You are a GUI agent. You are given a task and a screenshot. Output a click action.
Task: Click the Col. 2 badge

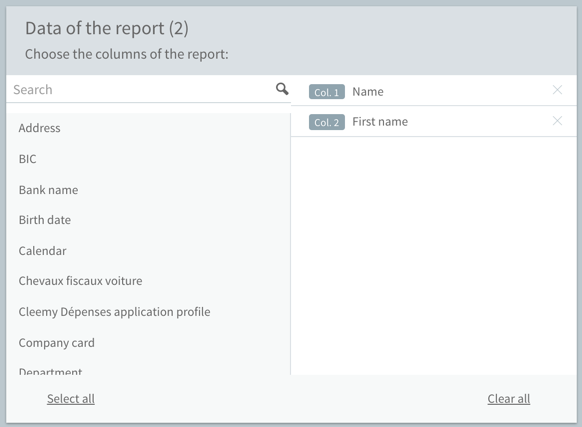point(327,122)
